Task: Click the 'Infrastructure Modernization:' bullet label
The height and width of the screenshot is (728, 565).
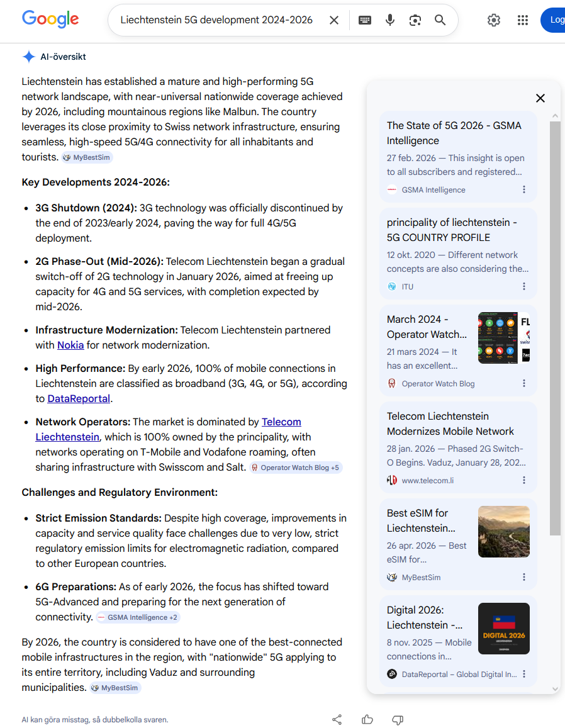Action: (107, 330)
